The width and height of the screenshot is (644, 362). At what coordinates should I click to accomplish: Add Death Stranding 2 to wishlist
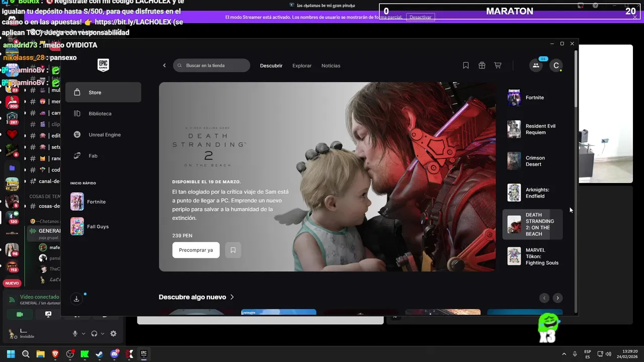pos(233,250)
